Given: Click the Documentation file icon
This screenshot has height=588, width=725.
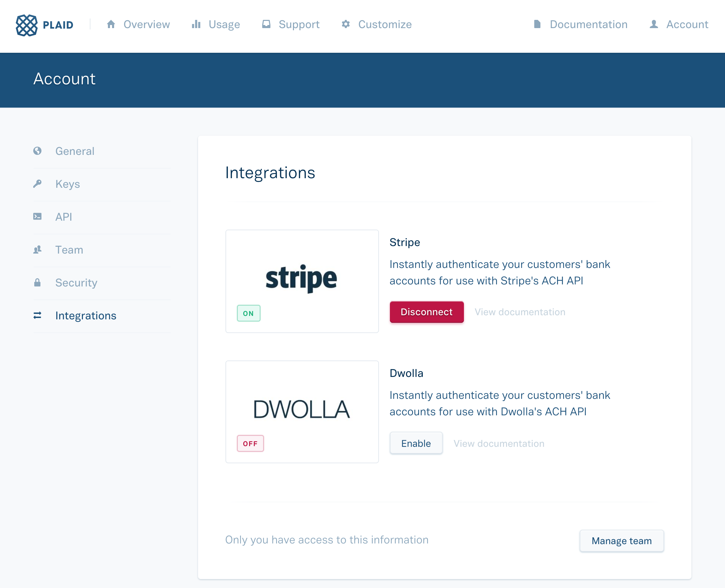Looking at the screenshot, I should click(537, 24).
